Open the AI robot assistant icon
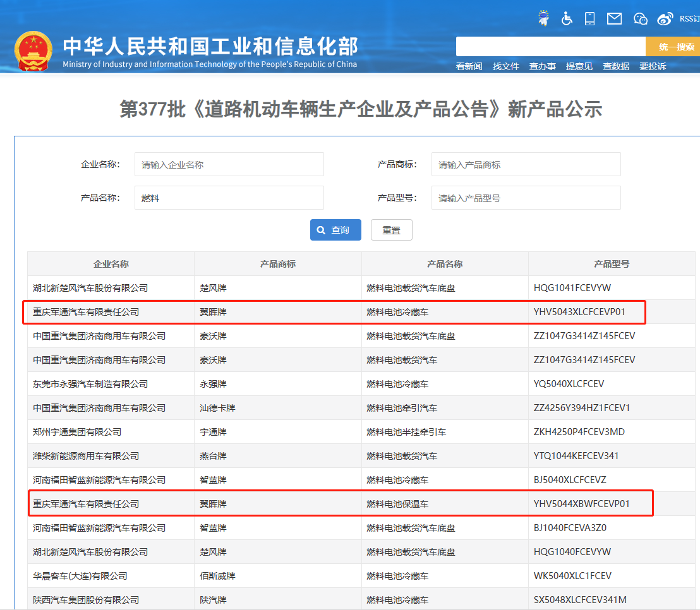 [x=543, y=18]
